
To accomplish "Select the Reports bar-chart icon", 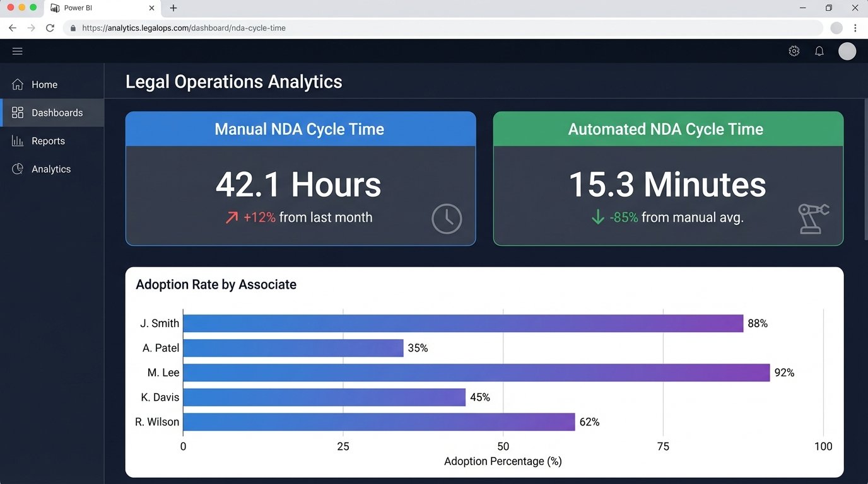I will [16, 141].
